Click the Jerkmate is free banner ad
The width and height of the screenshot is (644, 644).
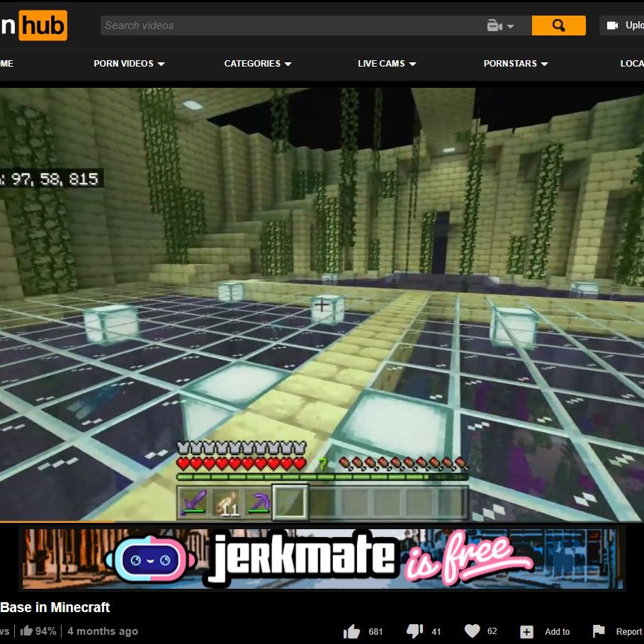pos(322,558)
